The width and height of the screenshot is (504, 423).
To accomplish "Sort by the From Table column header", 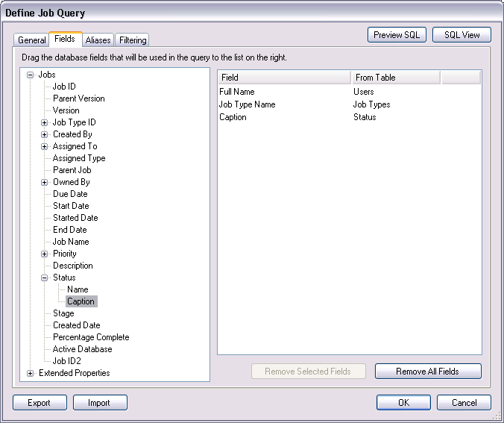I will 395,78.
